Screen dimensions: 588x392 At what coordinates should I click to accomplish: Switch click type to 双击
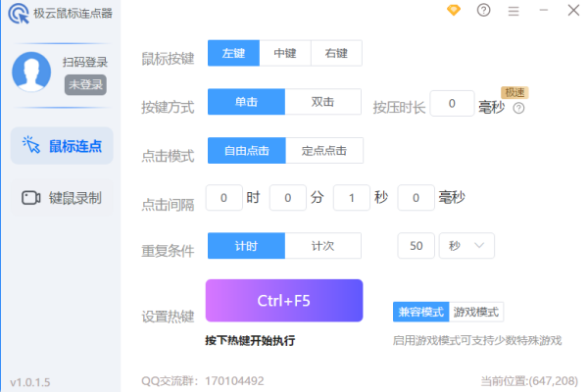point(324,102)
